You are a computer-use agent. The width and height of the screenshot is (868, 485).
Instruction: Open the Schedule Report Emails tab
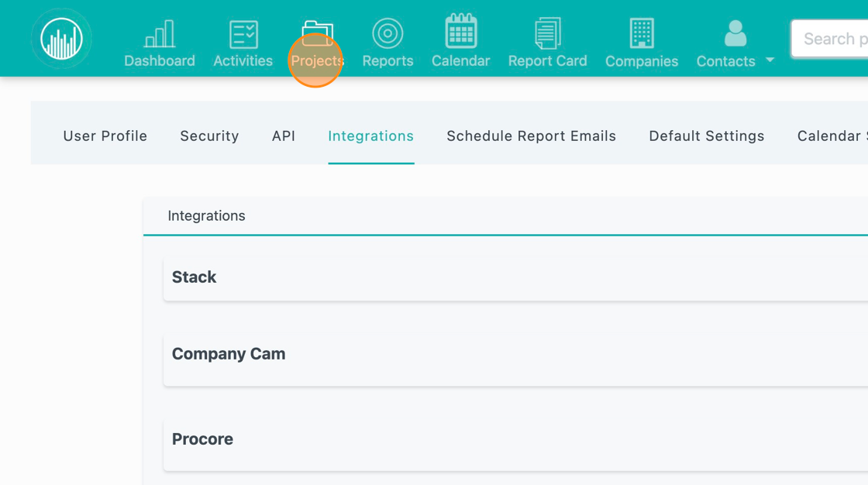(x=531, y=136)
